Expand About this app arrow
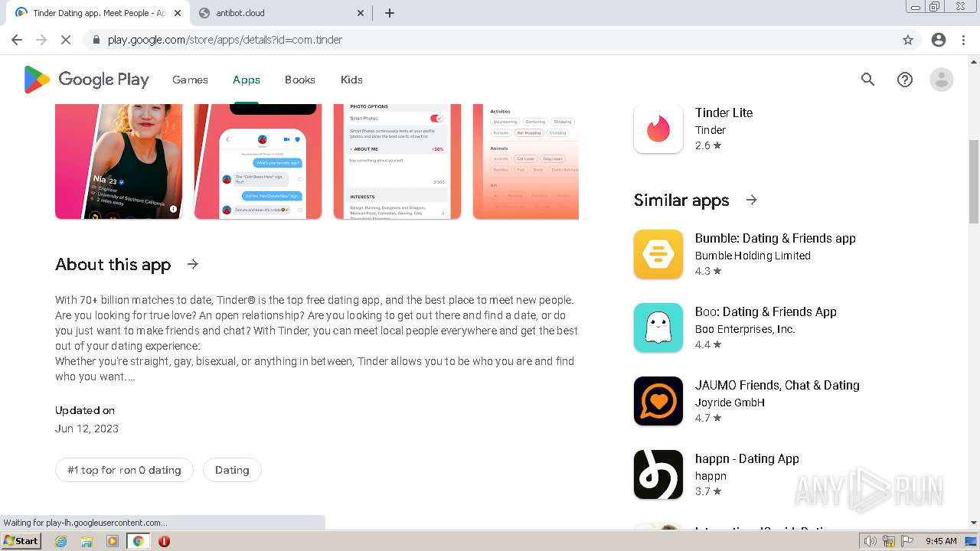This screenshot has height=551, width=980. pos(193,264)
